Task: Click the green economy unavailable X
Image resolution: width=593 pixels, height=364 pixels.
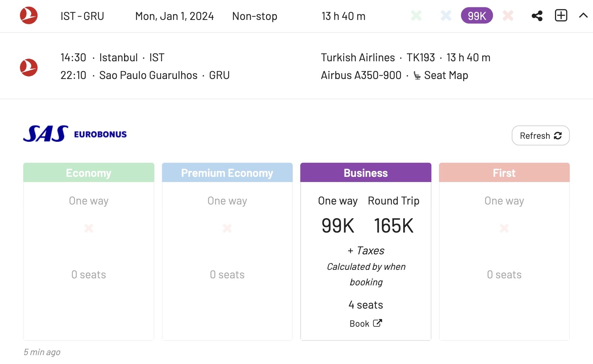Action: click(416, 16)
